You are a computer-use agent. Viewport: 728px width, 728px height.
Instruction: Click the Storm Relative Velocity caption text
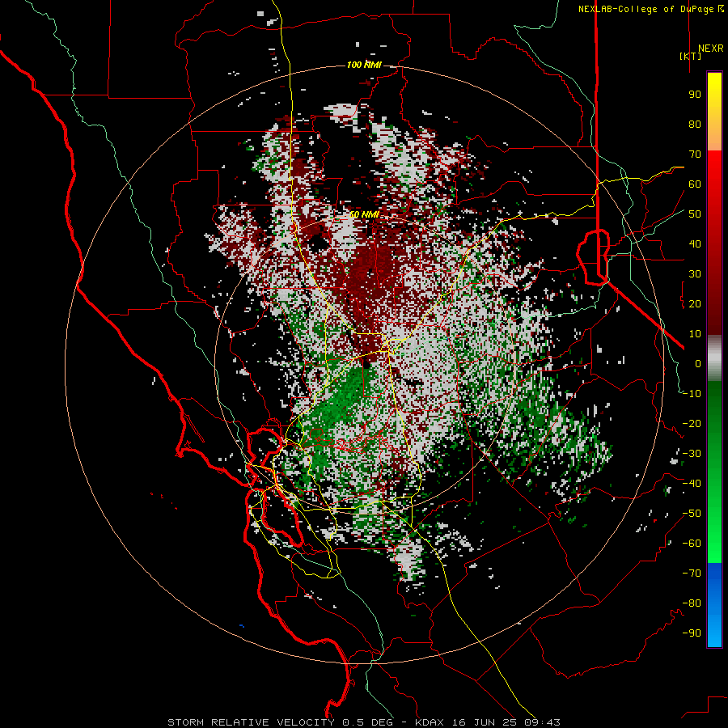[x=363, y=722]
